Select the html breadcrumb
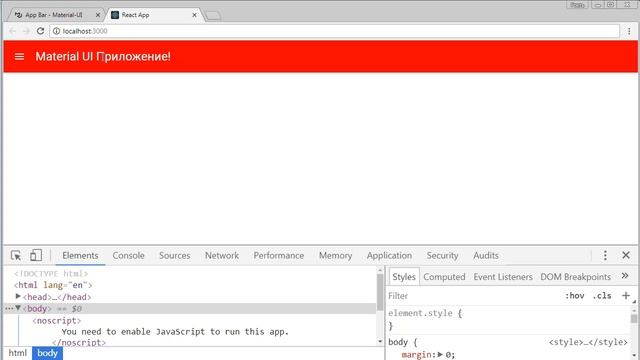This screenshot has width=640, height=360. 18,353
